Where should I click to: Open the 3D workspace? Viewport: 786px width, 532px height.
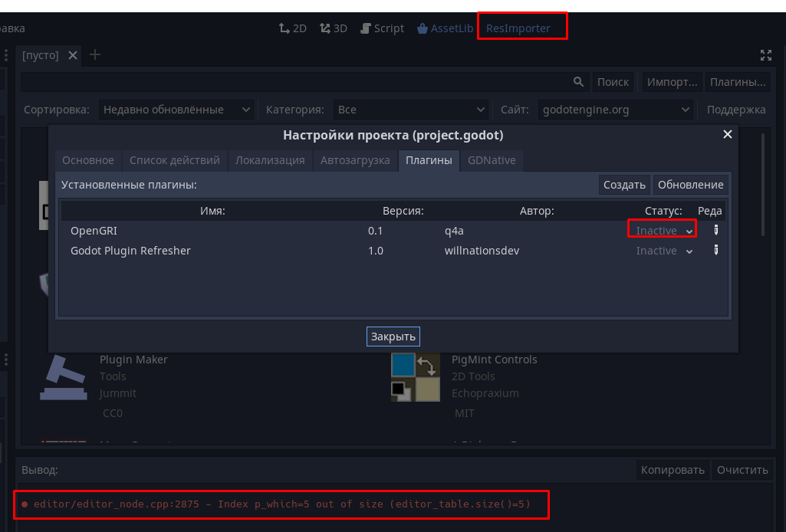click(x=333, y=28)
